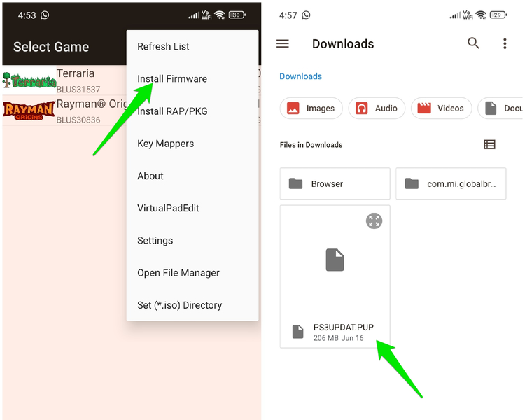The image size is (525, 420).
Task: Filter downloads by Images chip
Action: pyautogui.click(x=311, y=108)
